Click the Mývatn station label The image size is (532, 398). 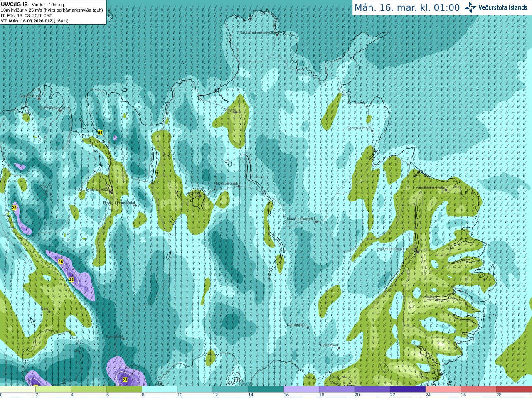tap(194, 193)
